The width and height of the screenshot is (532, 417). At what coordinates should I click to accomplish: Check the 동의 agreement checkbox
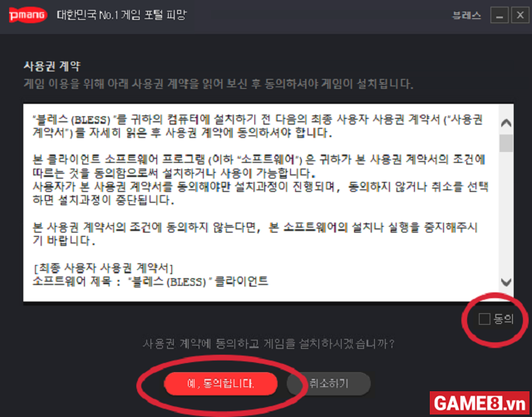click(484, 319)
